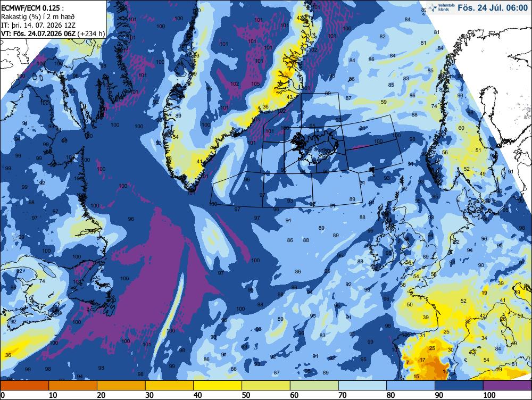Image resolution: width=532 pixels, height=400 pixels.
Task: Pick the dark orange 0–10 legend swatch
Action: 25,386
